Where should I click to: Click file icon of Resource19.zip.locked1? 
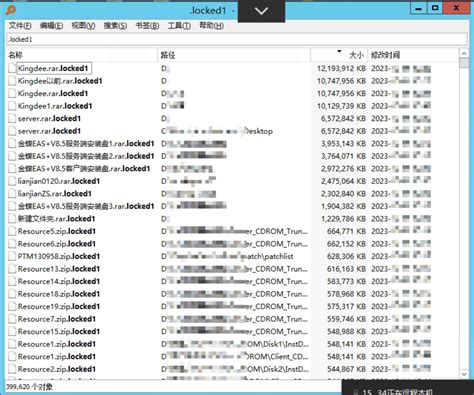click(12, 307)
